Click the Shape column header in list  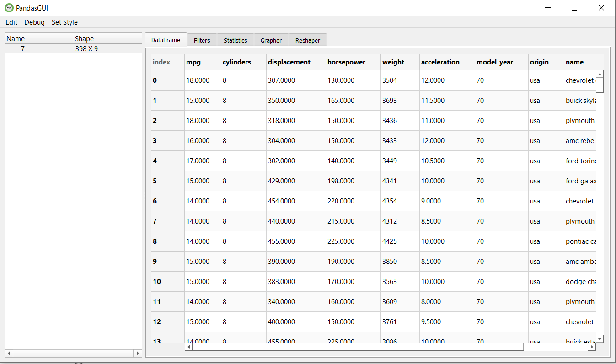coord(84,39)
